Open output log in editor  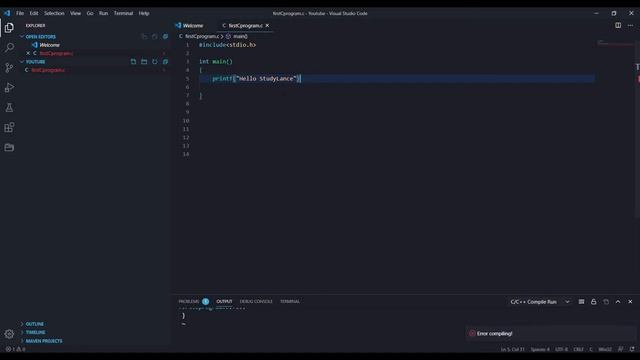pos(606,302)
